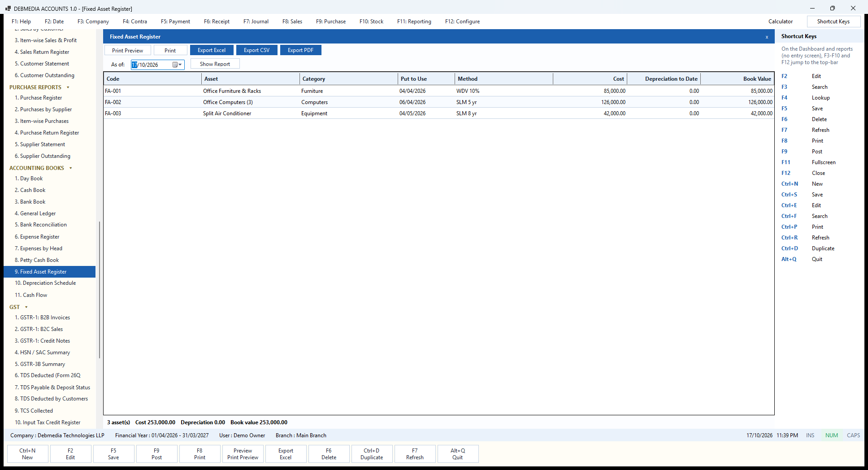Click the F7 Refresh bottom button
The width and height of the screenshot is (868, 470).
click(x=415, y=454)
